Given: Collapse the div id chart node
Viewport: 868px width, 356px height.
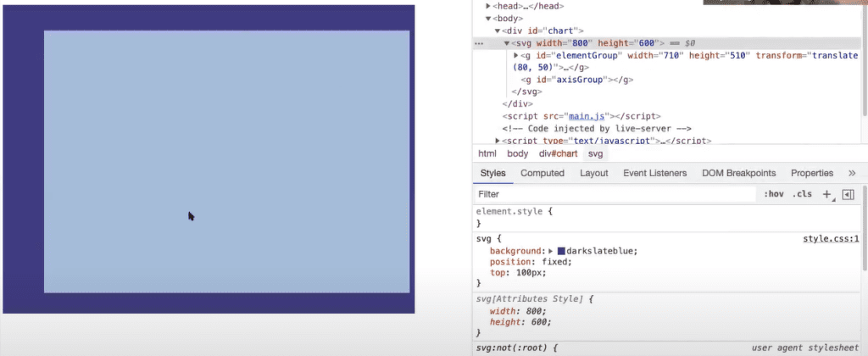Looking at the screenshot, I should tap(497, 31).
